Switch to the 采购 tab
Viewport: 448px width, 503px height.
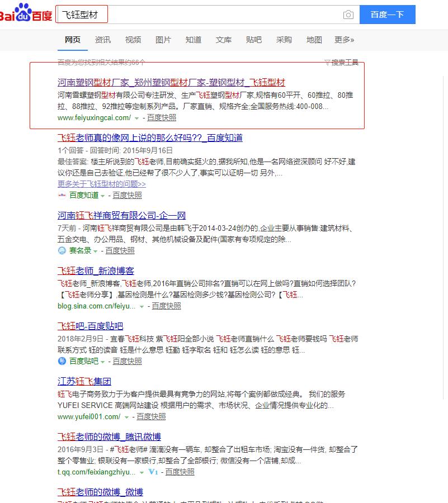(284, 40)
